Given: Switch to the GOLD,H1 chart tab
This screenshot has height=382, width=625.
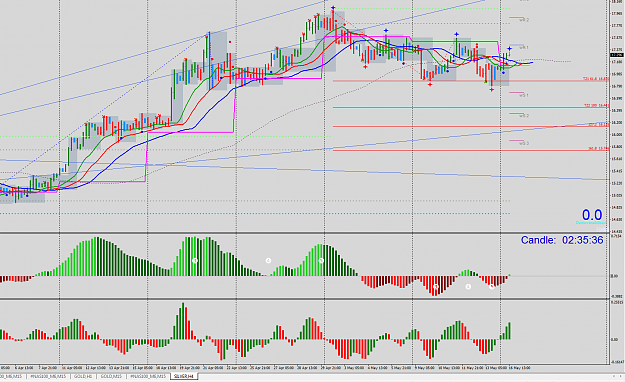Looking at the screenshot, I should pos(83,376).
